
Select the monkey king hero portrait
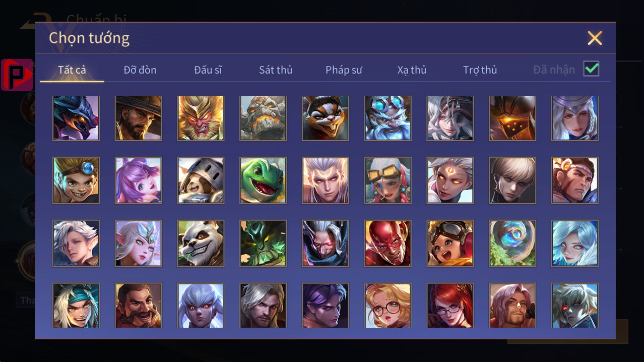[x=201, y=118]
